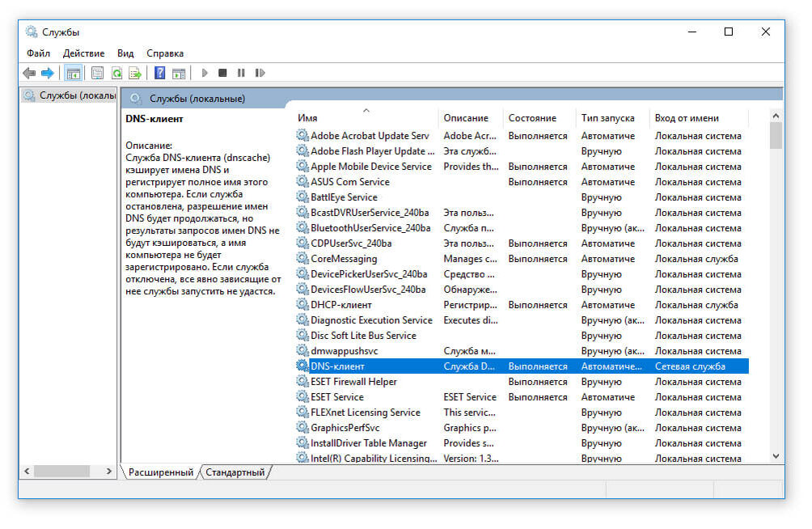812x529 pixels.
Task: Click the gear icon of ASUS Com Service
Action: [302, 182]
